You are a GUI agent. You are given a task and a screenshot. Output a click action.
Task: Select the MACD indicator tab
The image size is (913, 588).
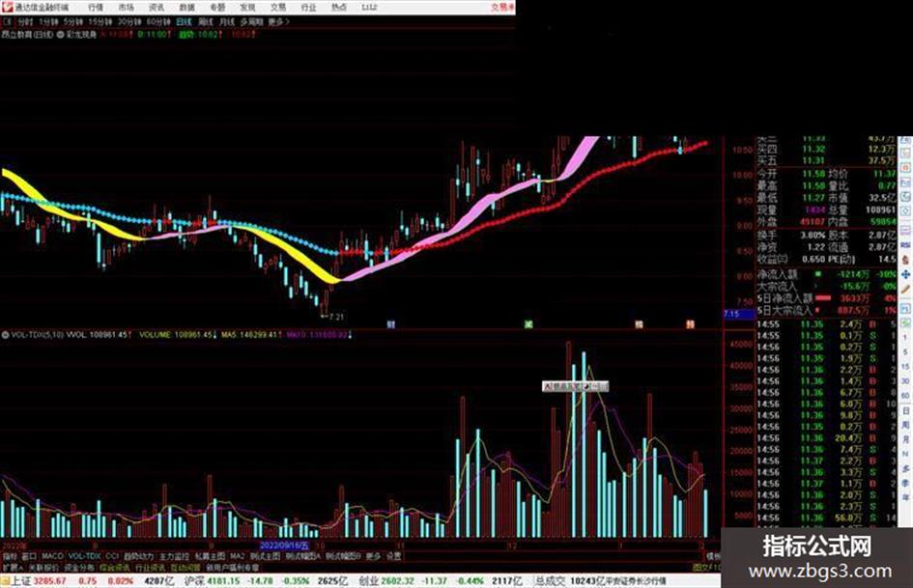[52, 556]
